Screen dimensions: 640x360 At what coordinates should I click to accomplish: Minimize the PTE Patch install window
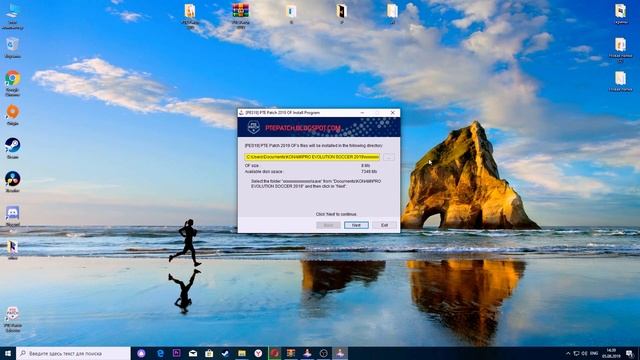[362, 113]
